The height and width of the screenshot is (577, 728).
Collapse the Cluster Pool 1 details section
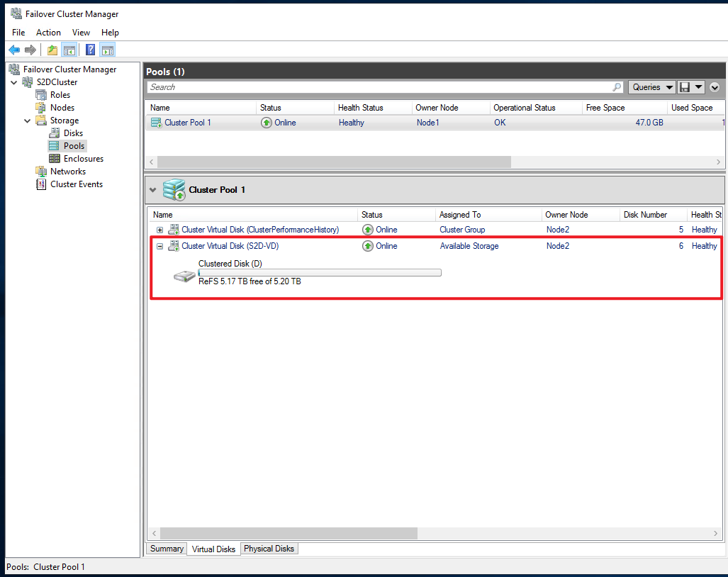(x=152, y=190)
